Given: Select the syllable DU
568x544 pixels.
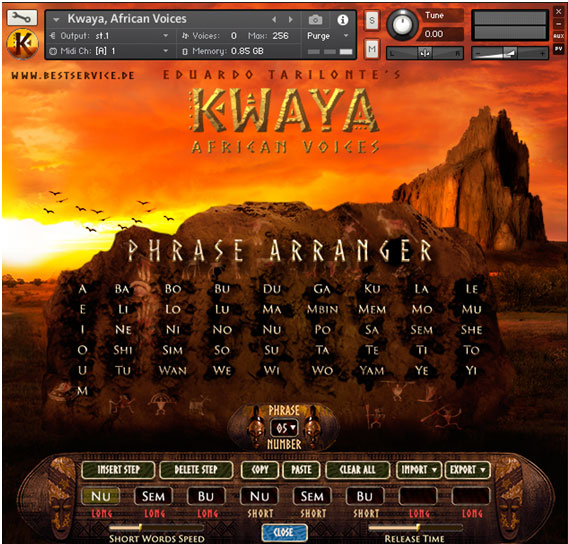Looking at the screenshot, I should coord(272,289).
